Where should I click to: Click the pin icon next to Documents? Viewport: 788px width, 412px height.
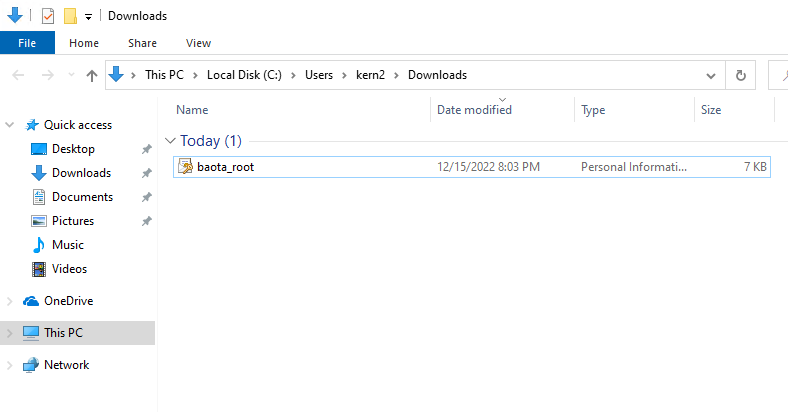coord(146,197)
